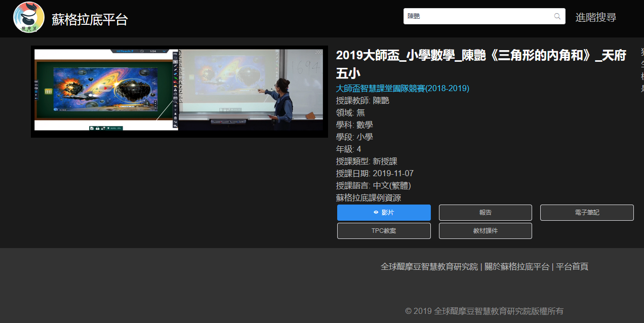
Task: Click the Socrates platform round logo
Action: point(29,17)
